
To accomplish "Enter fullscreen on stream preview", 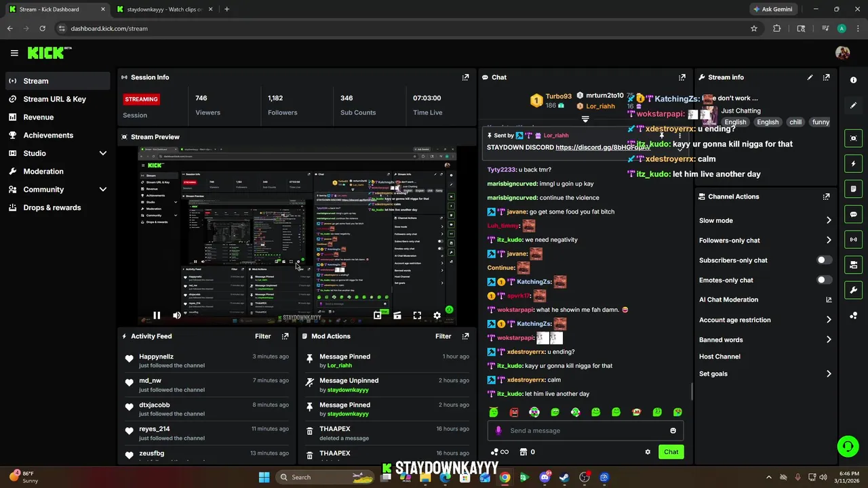I will 417,315.
